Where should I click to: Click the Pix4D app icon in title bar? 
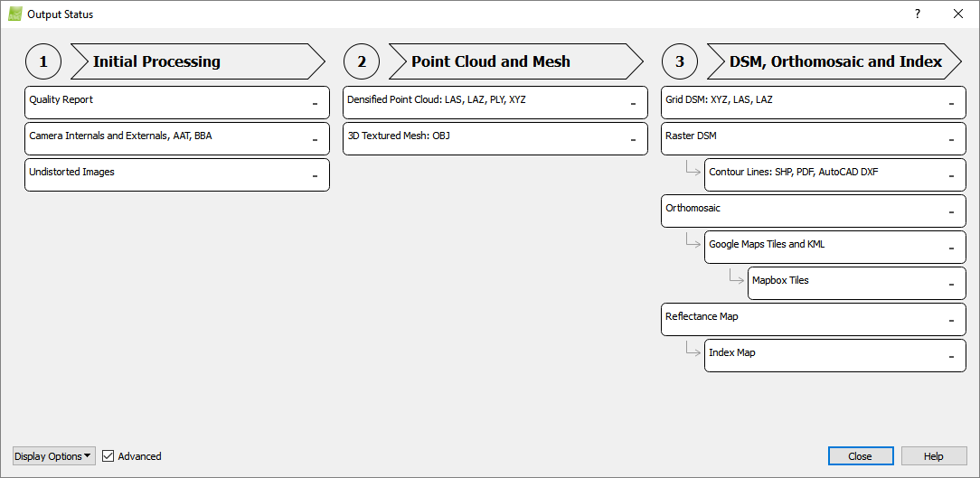[x=14, y=14]
